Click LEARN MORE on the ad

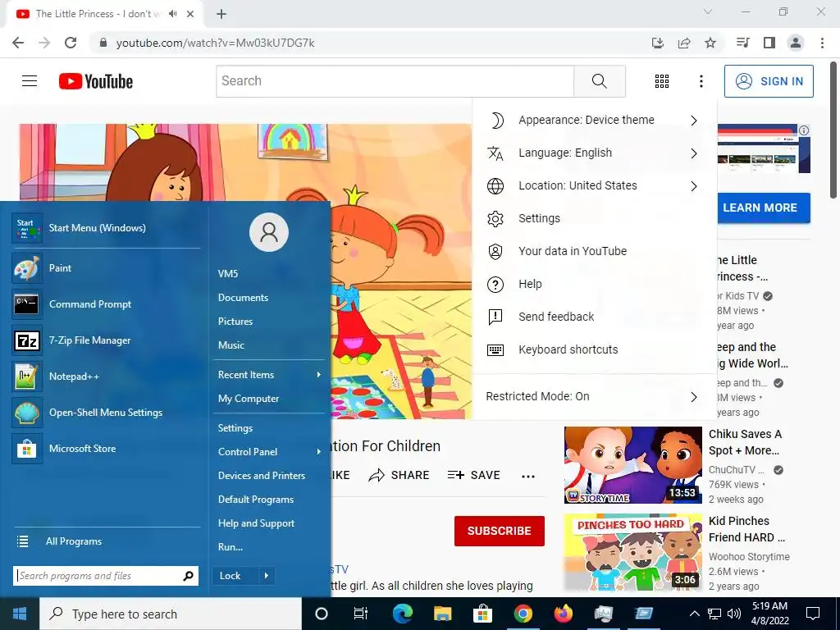click(x=764, y=208)
